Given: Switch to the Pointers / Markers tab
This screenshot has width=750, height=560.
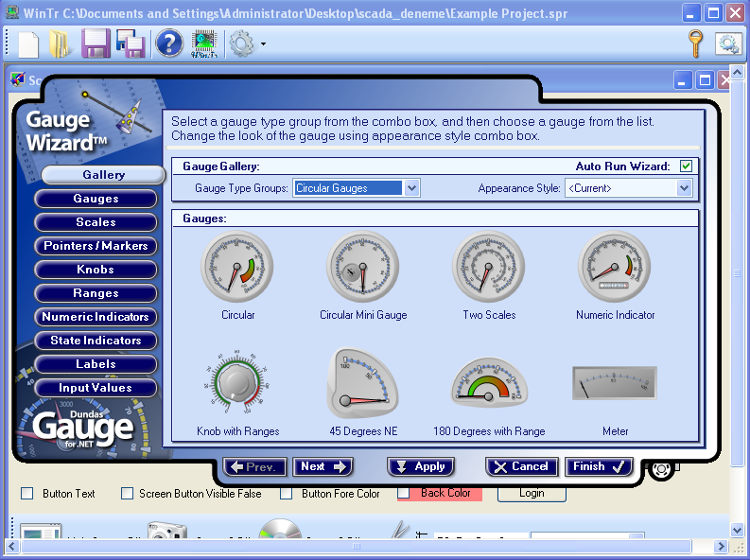Looking at the screenshot, I should coord(96,246).
